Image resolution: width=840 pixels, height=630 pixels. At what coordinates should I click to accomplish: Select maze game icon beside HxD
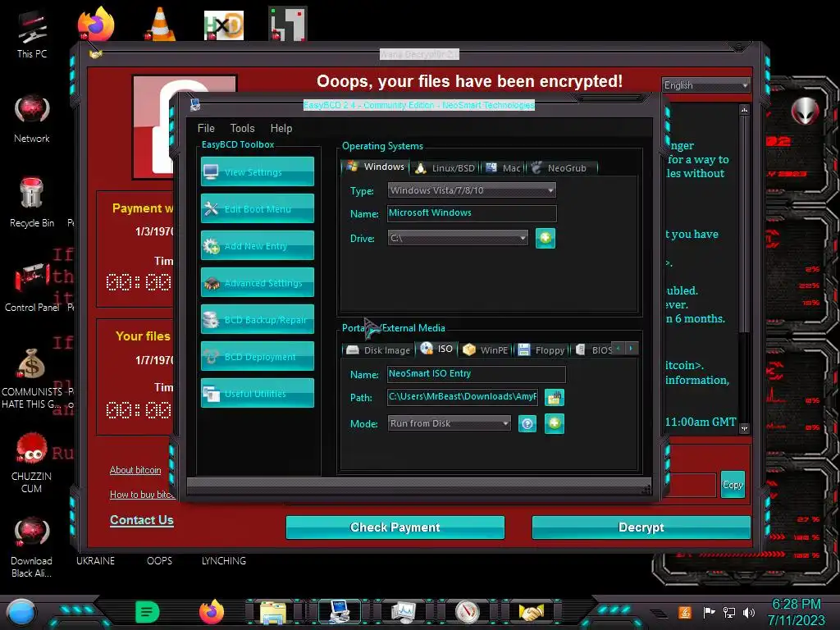[x=288, y=24]
